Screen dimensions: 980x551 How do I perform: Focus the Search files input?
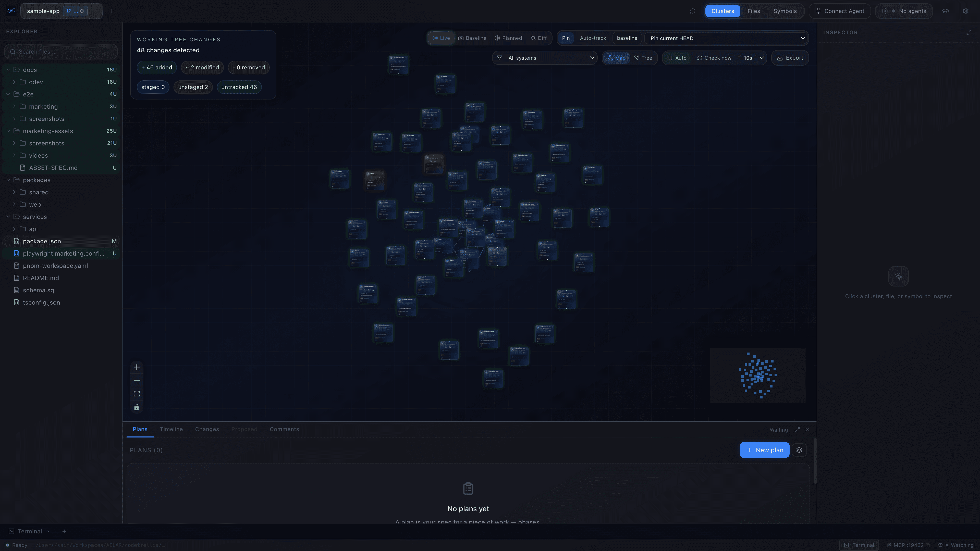point(61,52)
